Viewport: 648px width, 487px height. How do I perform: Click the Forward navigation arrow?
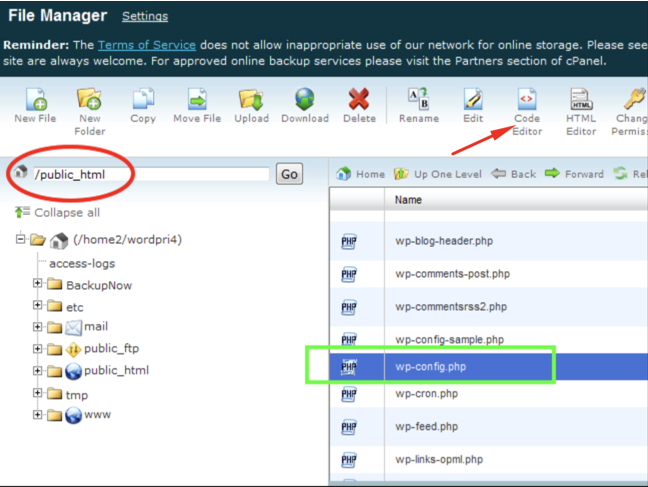[x=574, y=174]
